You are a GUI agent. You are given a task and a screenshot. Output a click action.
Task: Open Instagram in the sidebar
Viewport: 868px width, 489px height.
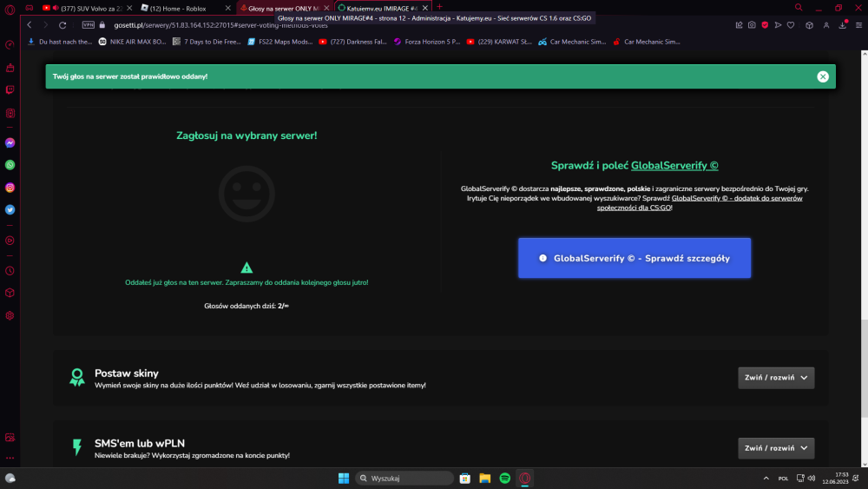pyautogui.click(x=10, y=188)
